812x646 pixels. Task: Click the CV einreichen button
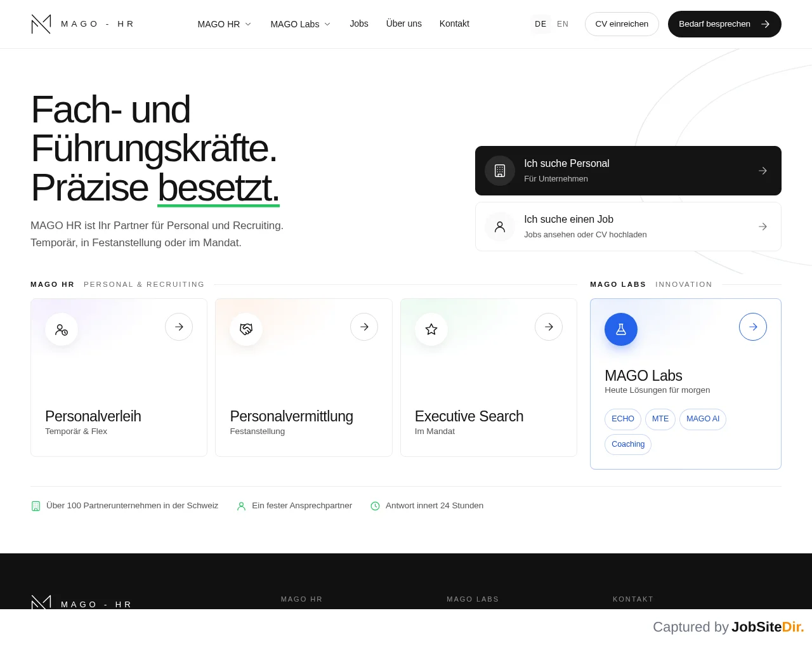pyautogui.click(x=622, y=24)
